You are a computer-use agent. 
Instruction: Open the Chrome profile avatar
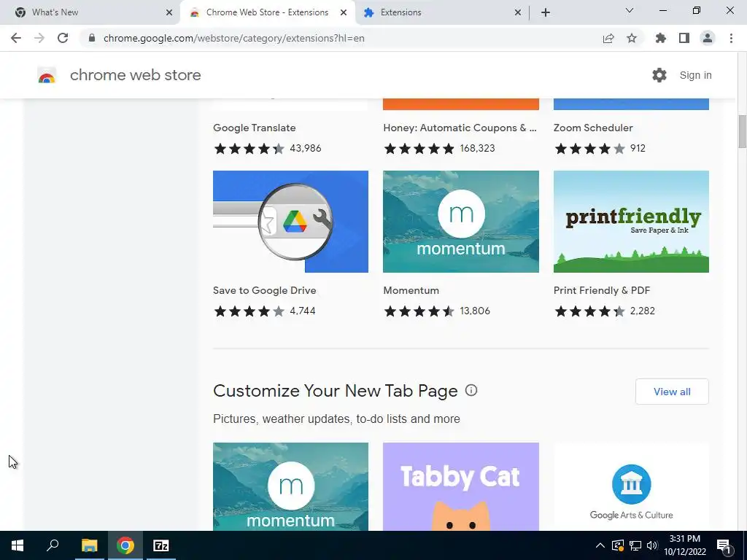point(708,38)
